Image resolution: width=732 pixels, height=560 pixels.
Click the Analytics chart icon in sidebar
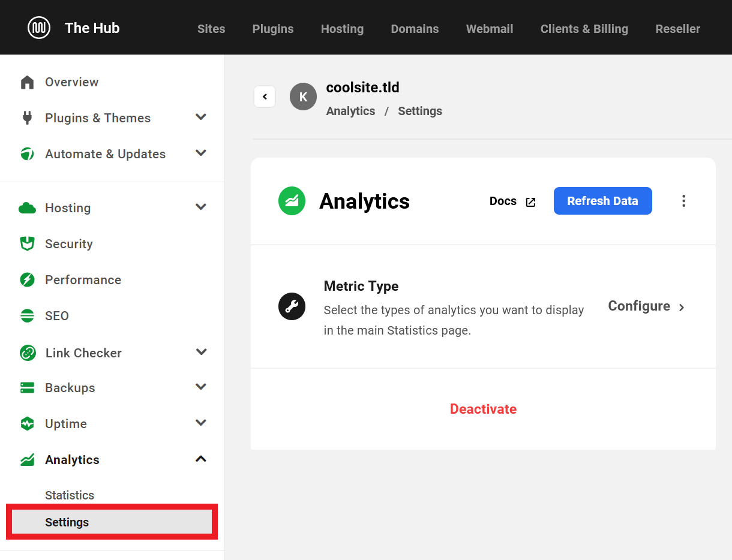tap(27, 460)
